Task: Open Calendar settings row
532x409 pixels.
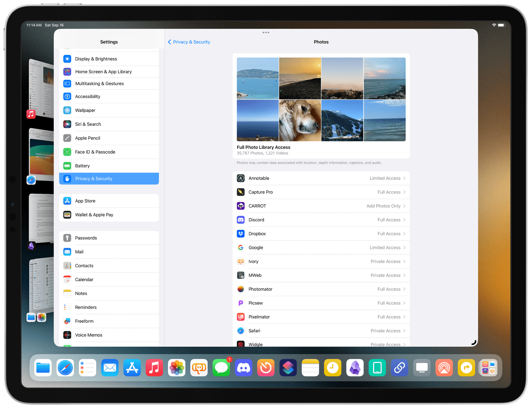Action: (109, 280)
